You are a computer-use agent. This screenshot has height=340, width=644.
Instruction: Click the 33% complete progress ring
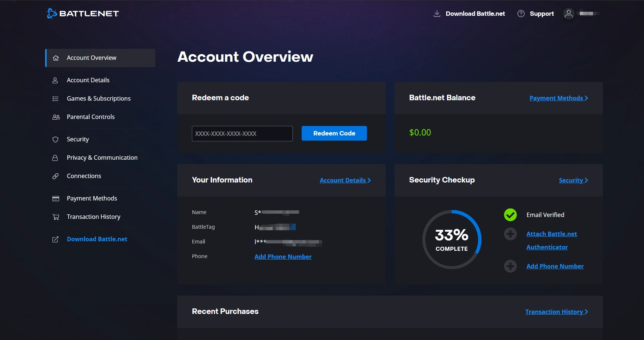[452, 239]
